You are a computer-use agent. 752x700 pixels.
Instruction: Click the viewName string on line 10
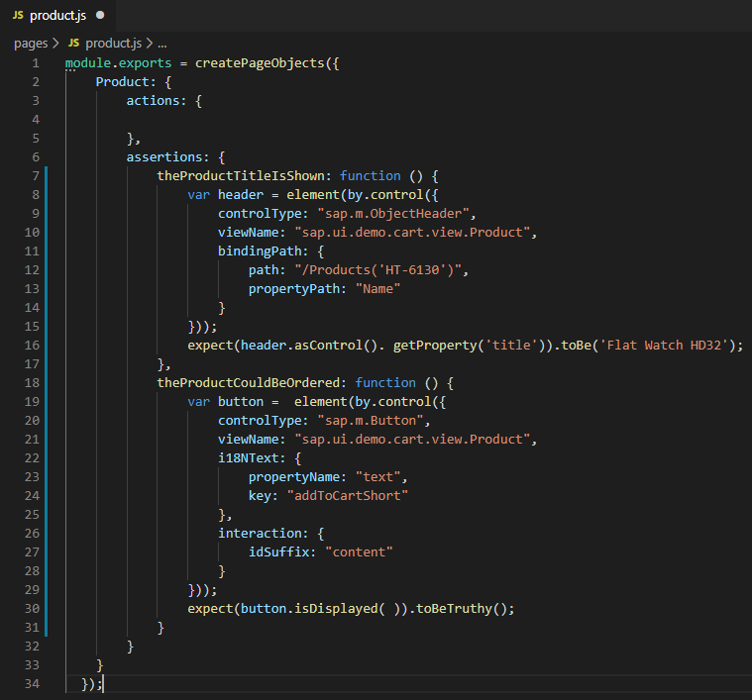[x=412, y=233]
